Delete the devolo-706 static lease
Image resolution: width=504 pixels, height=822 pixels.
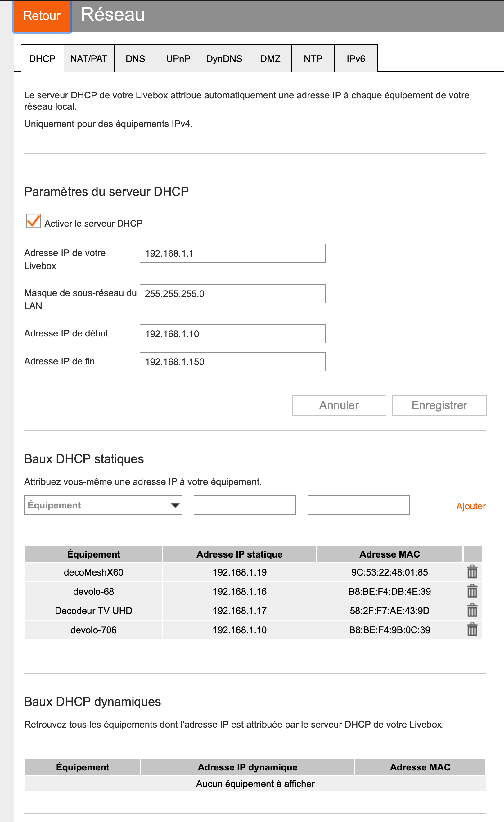pyautogui.click(x=472, y=630)
